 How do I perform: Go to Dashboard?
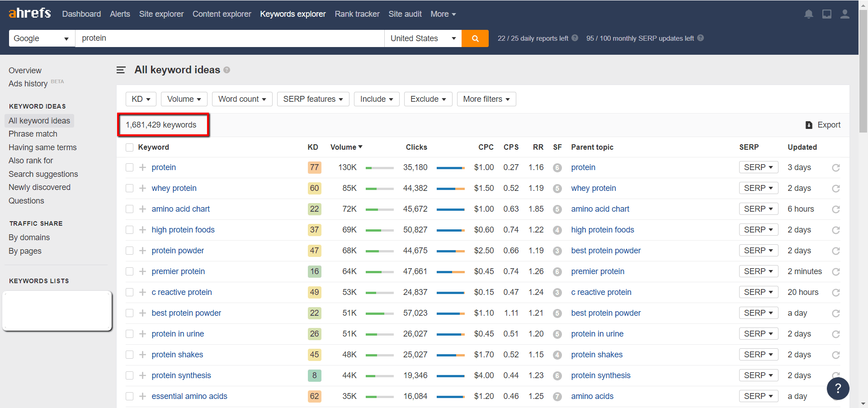(81, 14)
